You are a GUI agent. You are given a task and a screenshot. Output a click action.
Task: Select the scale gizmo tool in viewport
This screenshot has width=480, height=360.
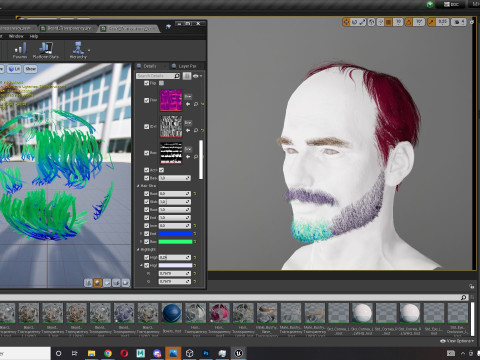click(362, 22)
